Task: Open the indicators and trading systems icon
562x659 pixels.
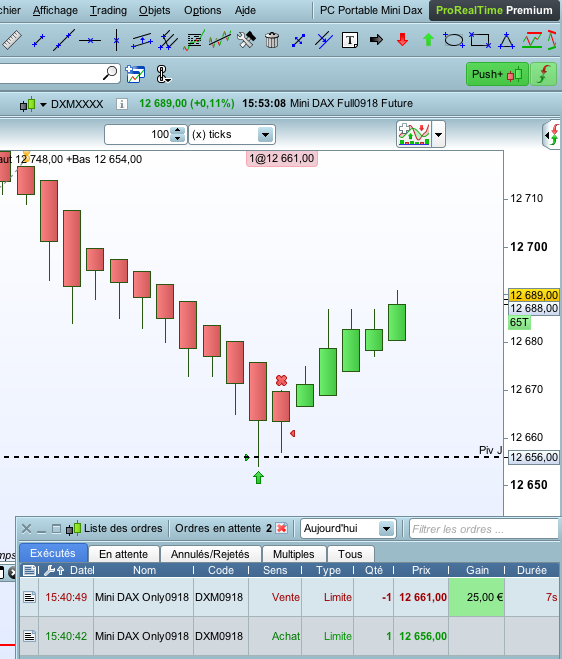Action: click(414, 134)
